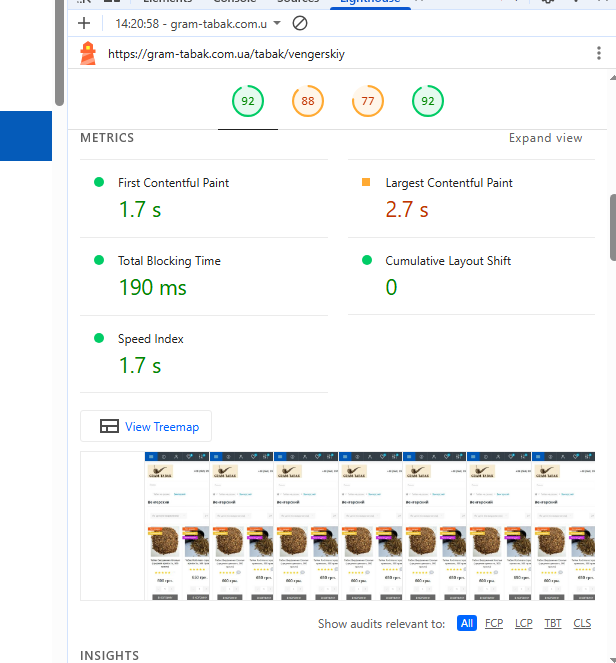
Task: Select the All audits filter
Action: click(467, 623)
